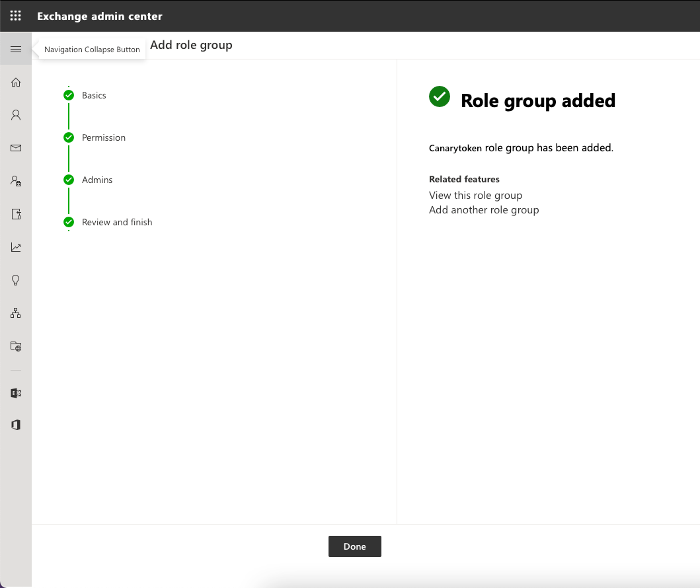Viewport: 700px width, 588px height.
Task: Open Insights lightbulb icon
Action: [x=16, y=280]
